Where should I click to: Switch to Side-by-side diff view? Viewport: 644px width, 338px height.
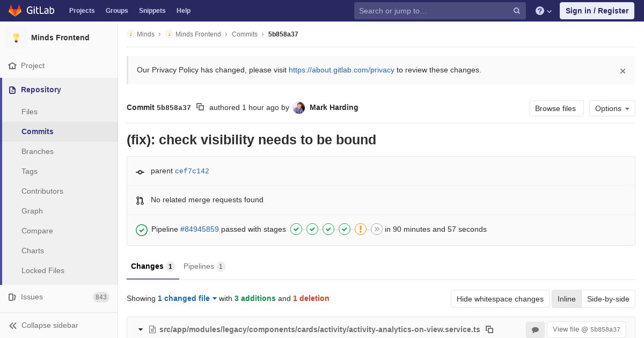608,299
